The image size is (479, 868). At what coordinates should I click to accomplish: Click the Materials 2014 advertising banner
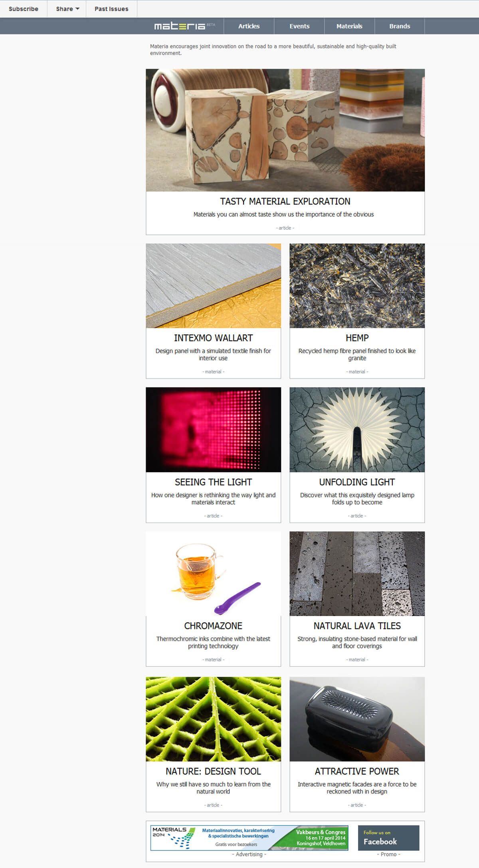[249, 838]
